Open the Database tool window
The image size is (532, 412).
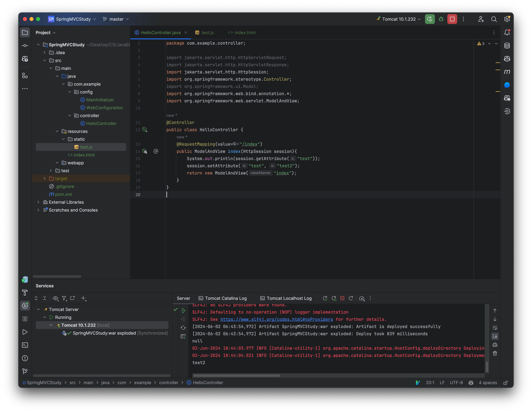(507, 45)
